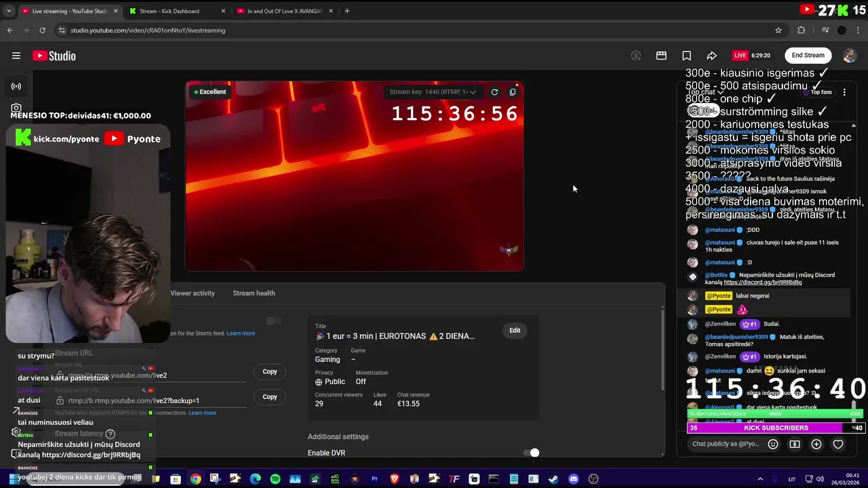Switch to the Stream health tab
The height and width of the screenshot is (488, 868).
click(x=254, y=293)
